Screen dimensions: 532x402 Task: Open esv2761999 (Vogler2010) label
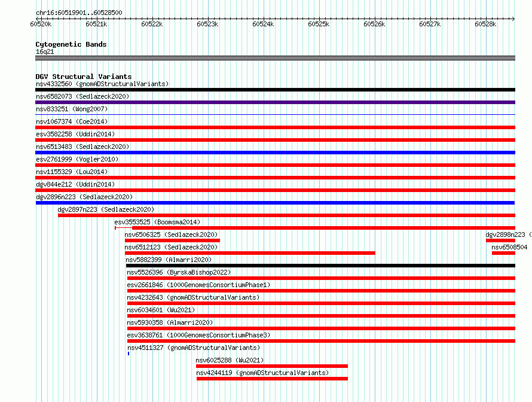77,159
